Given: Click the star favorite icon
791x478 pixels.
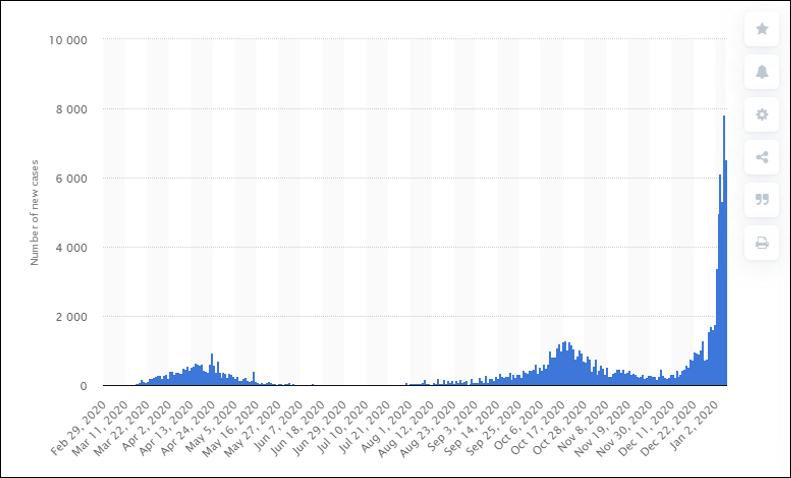Looking at the screenshot, I should tap(762, 29).
